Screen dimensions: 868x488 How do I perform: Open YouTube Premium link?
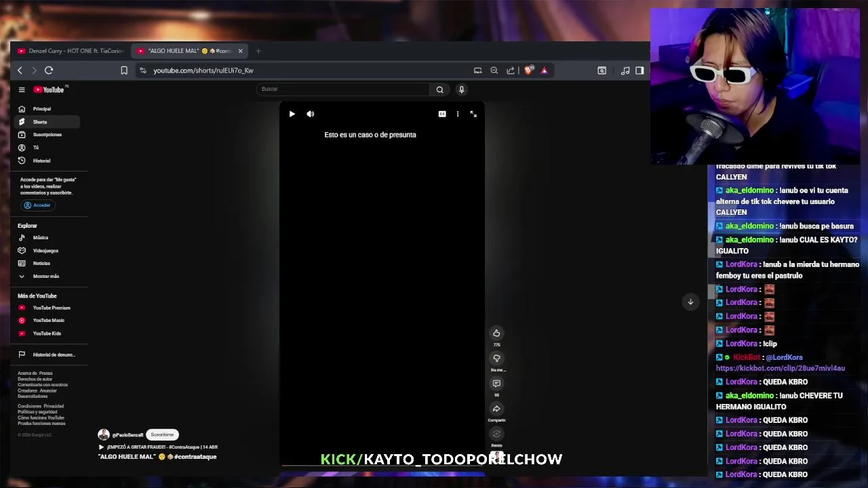coord(47,308)
